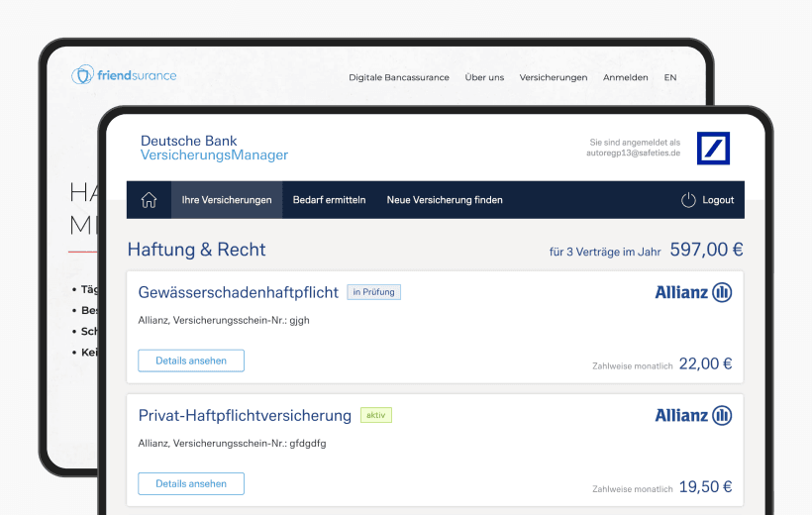The width and height of the screenshot is (812, 515).
Task: Click Allianz logo on Gewässerschadenhaftpflicht card
Action: pyautogui.click(x=693, y=292)
